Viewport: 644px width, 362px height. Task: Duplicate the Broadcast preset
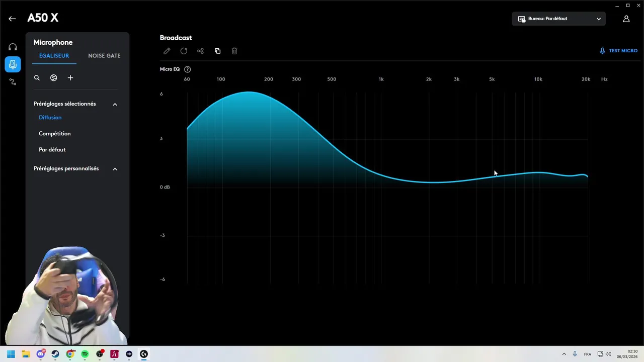217,51
